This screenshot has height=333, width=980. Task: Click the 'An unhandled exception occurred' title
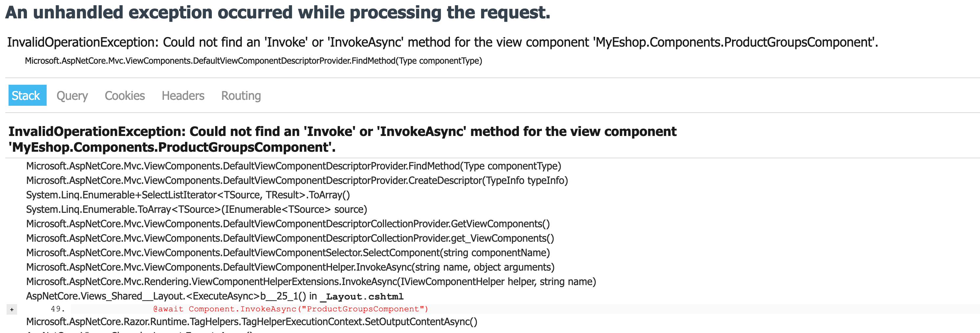coord(278,12)
